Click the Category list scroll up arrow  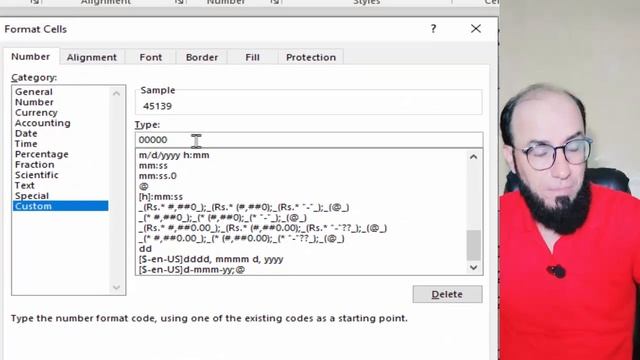[116, 93]
